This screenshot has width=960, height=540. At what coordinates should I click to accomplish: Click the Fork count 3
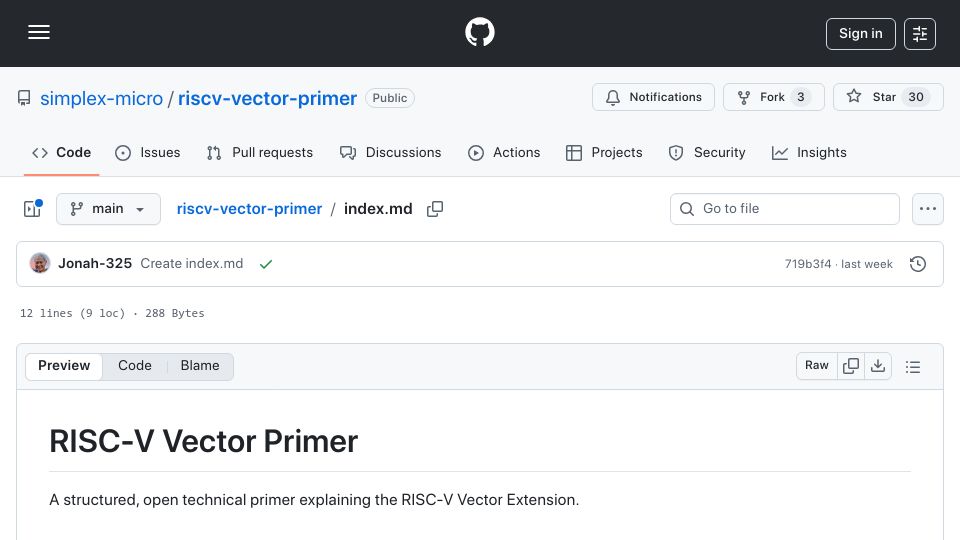coord(800,97)
